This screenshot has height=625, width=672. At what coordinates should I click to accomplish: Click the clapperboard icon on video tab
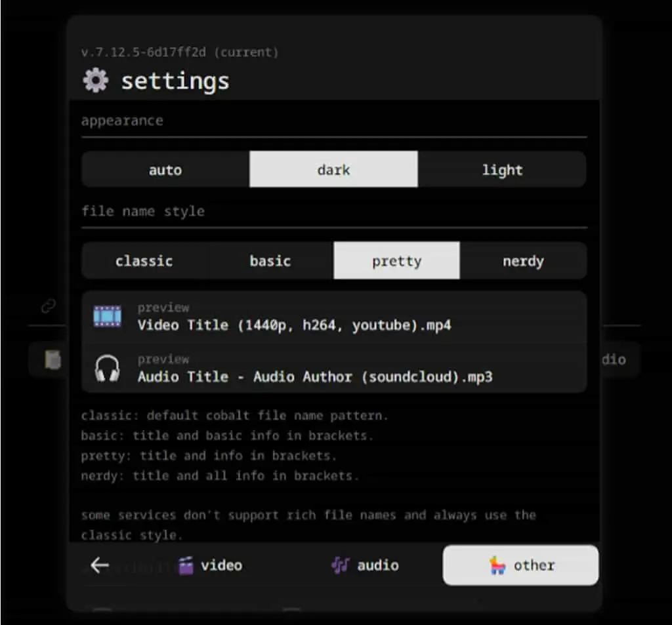point(186,565)
